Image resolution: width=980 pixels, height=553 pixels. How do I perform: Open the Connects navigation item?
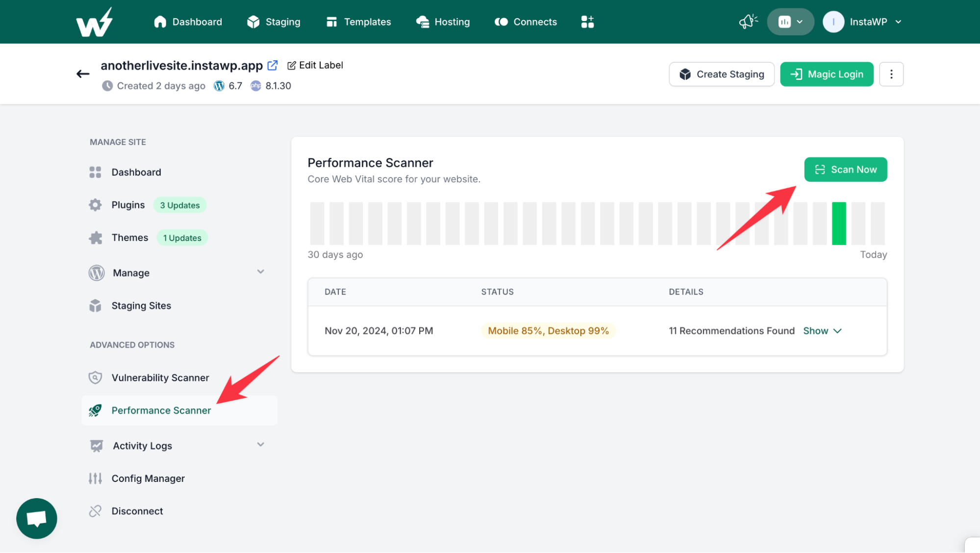click(526, 22)
